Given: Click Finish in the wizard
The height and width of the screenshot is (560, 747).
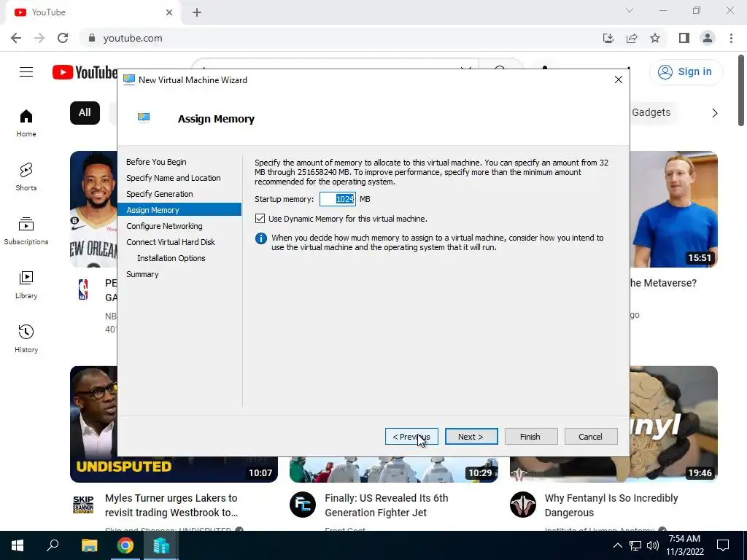Looking at the screenshot, I should pos(531,437).
